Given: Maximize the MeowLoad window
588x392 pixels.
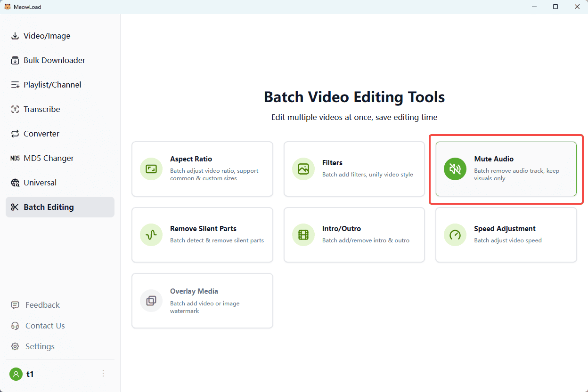Looking at the screenshot, I should tap(555, 7).
